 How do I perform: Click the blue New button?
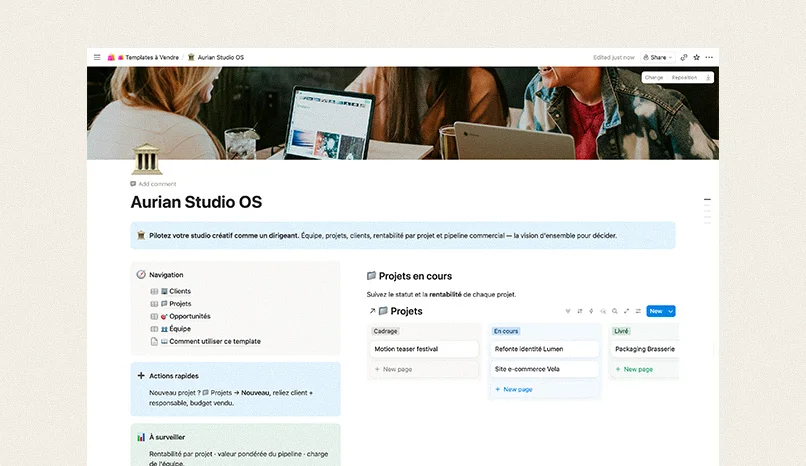pyautogui.click(x=656, y=311)
